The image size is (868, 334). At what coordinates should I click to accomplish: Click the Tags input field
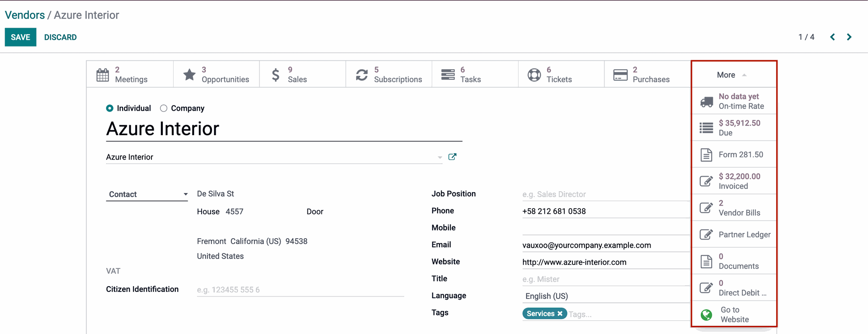click(x=628, y=314)
